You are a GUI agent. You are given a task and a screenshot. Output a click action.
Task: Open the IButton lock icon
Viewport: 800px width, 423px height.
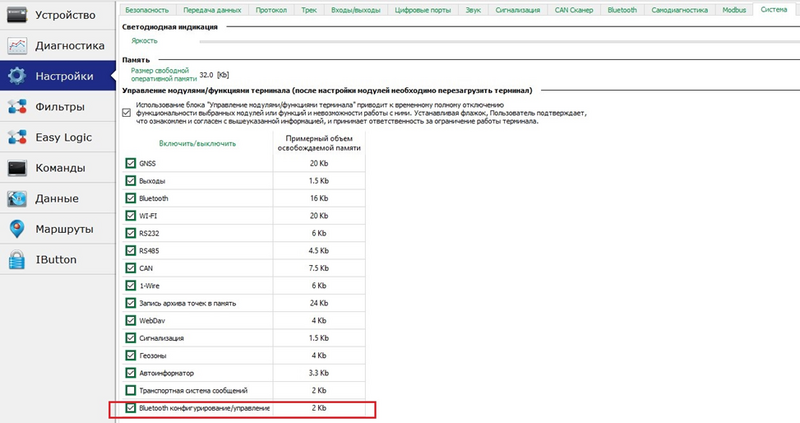point(17,260)
